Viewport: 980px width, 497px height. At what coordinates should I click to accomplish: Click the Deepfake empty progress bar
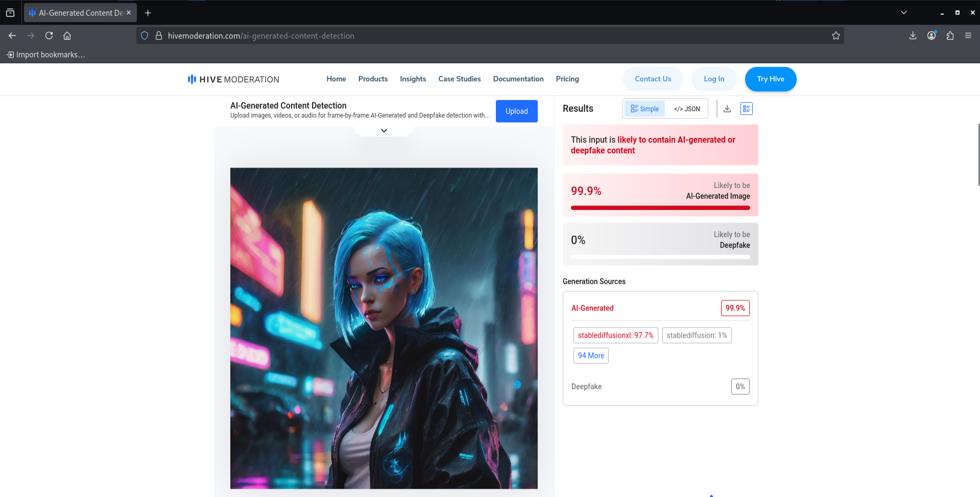click(660, 257)
